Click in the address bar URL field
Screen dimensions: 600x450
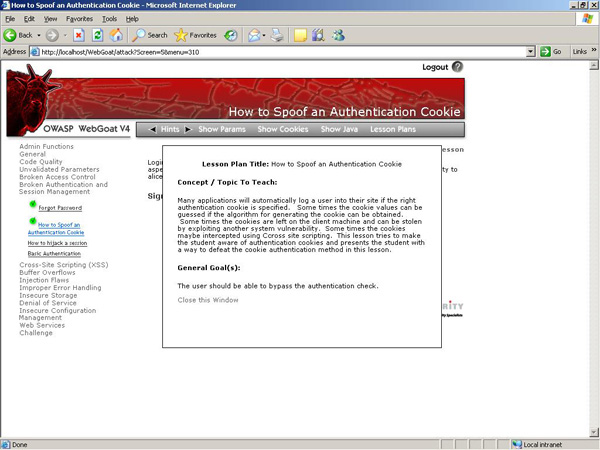tap(281, 52)
